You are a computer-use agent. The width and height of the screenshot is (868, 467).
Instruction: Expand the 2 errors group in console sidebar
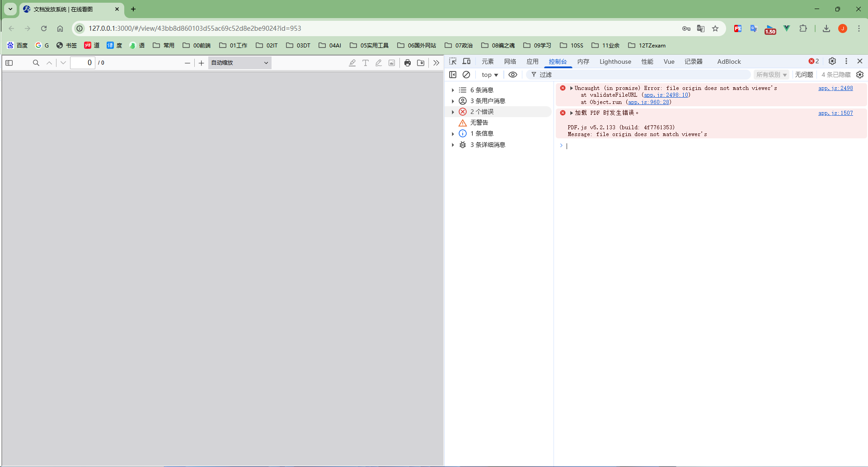tap(453, 112)
